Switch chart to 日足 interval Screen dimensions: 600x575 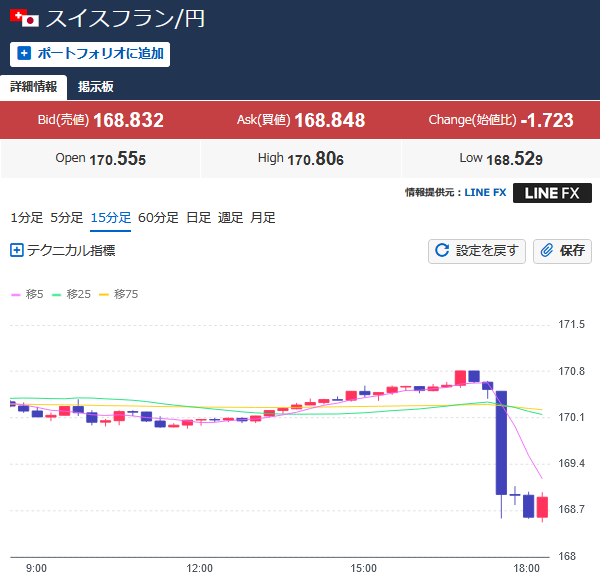(x=199, y=218)
